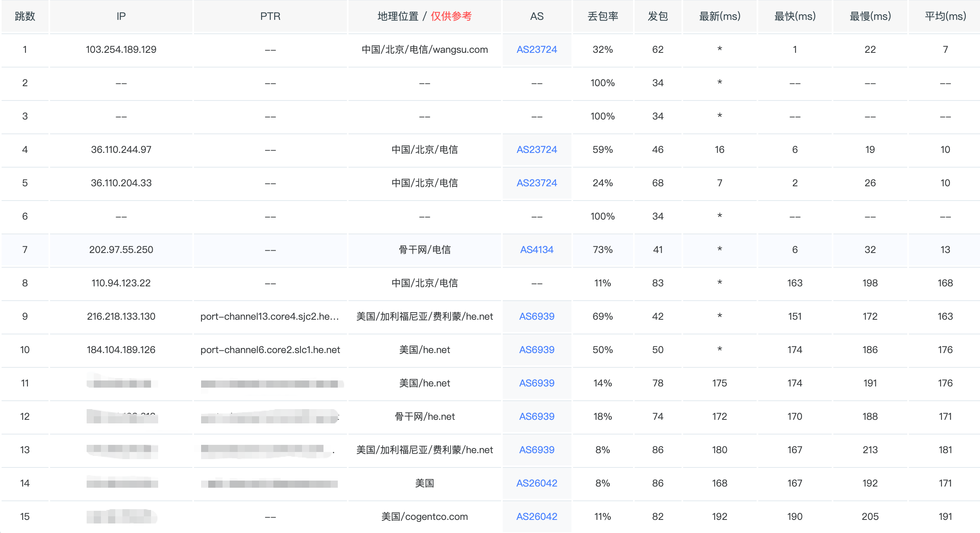The image size is (980, 533).
Task: Click truncated PTR port-channel13.core4.sjc2 cell
Action: pyautogui.click(x=269, y=317)
